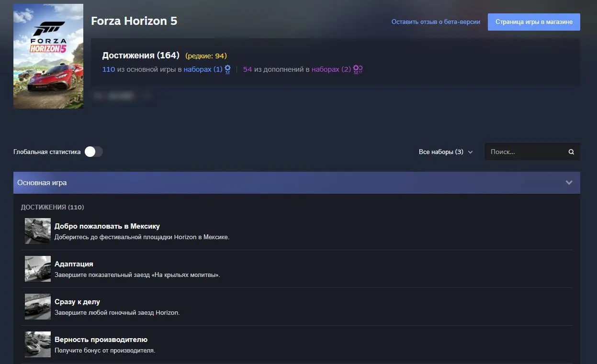Click 'Адаптация' achievement icon
597x364 pixels.
pyautogui.click(x=38, y=269)
